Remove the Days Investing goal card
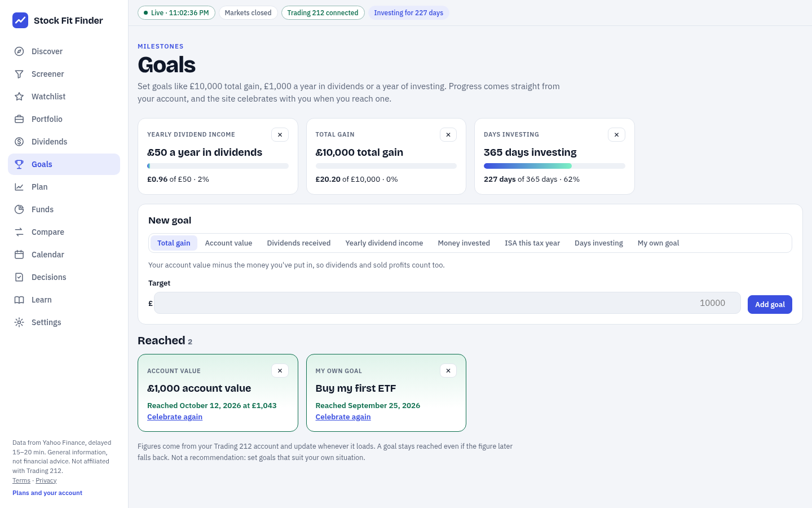This screenshot has height=508, width=812. [x=617, y=135]
